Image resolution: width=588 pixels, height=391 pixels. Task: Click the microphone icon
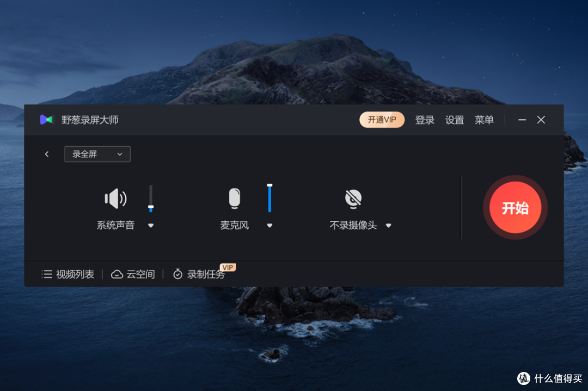pyautogui.click(x=234, y=198)
